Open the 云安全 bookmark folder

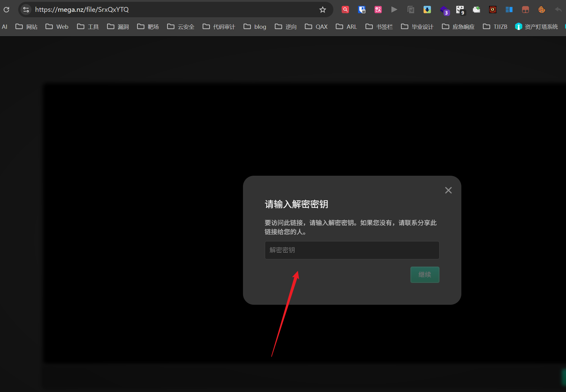[x=181, y=27]
